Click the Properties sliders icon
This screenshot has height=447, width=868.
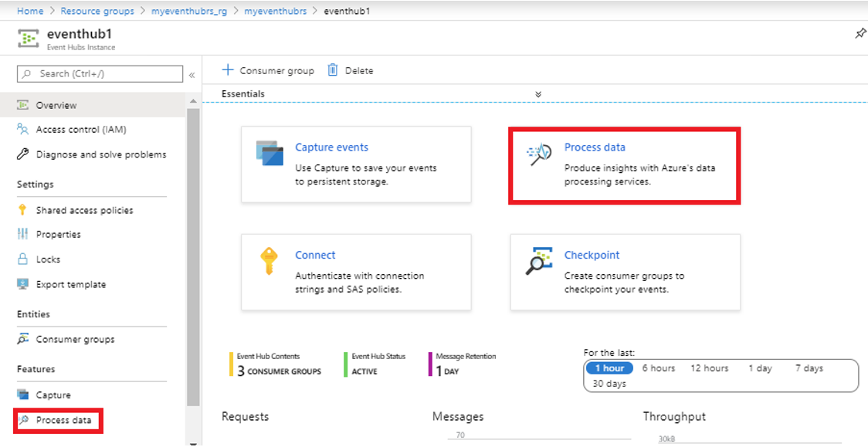(22, 234)
